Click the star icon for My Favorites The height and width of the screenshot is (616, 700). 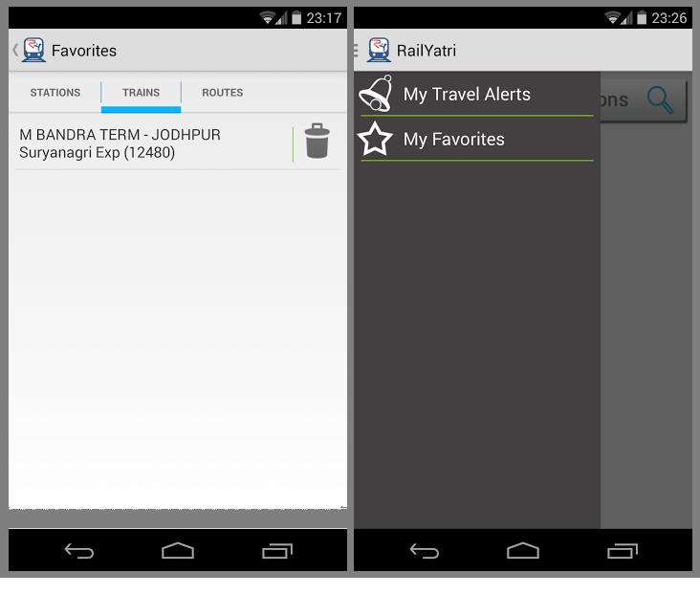click(x=375, y=139)
